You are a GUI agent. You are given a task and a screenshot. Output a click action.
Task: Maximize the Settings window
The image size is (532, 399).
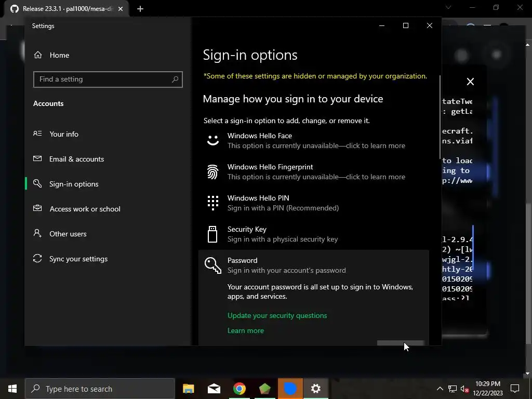tap(405, 26)
